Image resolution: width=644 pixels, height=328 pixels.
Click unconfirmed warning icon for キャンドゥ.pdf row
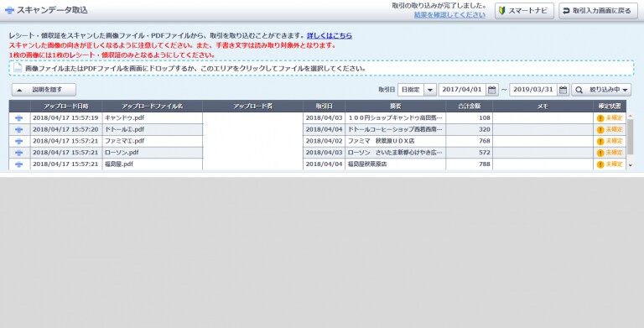tap(600, 118)
